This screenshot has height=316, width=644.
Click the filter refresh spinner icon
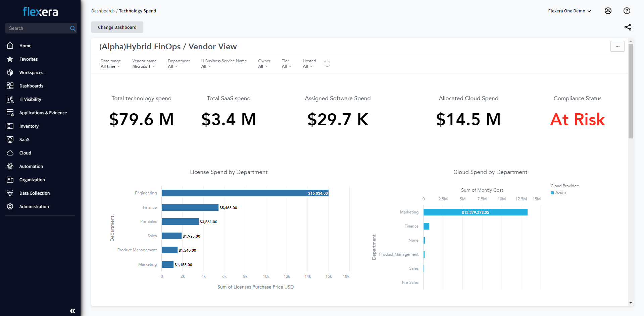pyautogui.click(x=327, y=64)
